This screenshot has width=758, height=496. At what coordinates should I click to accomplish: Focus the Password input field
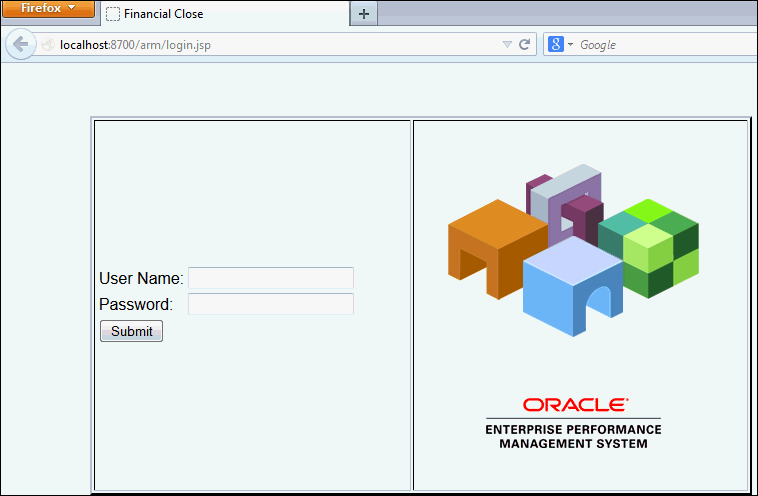point(271,304)
